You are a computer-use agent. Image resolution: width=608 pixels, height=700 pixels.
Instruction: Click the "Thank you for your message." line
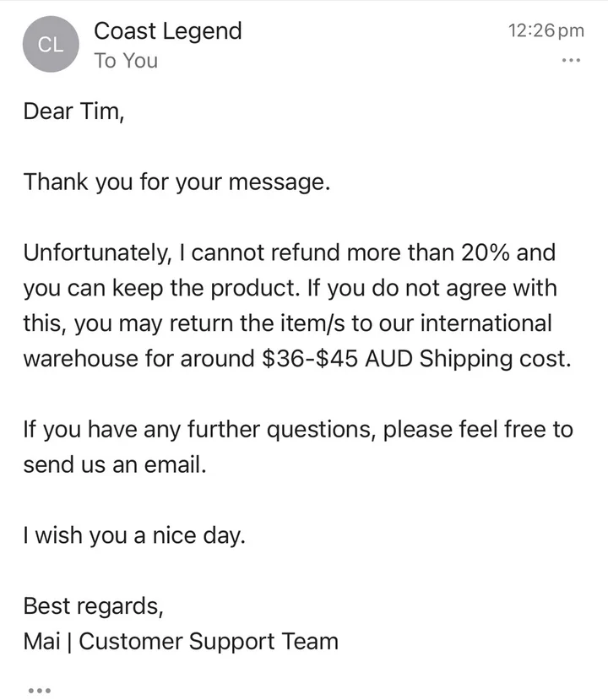176,182
